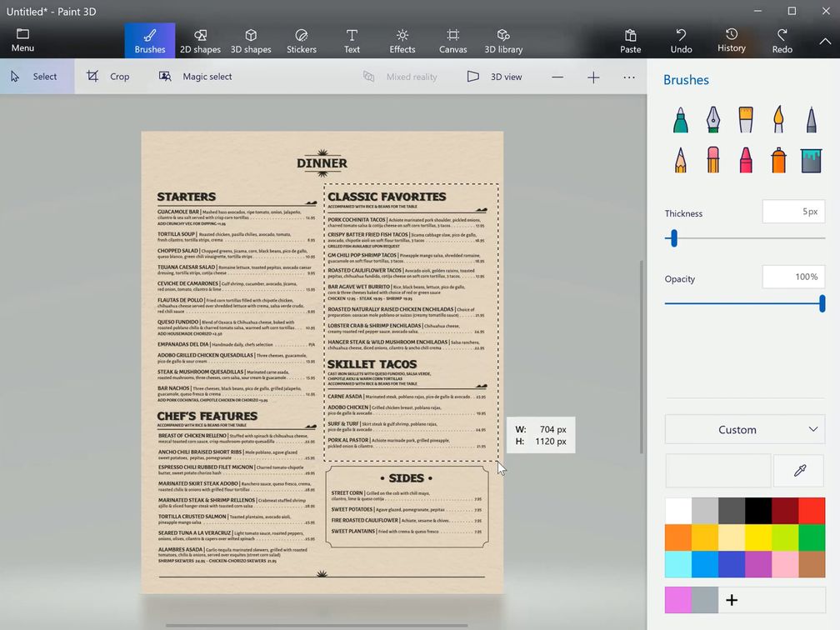Pick the Eyedropper color picker
This screenshot has width=840, height=630.
(x=799, y=471)
